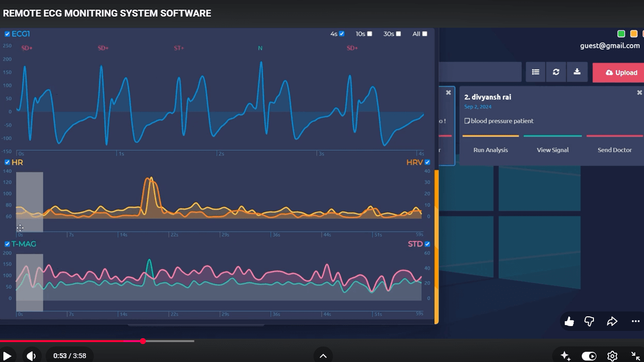Click the share arrow icon
Image resolution: width=644 pixels, height=362 pixels.
coord(612,321)
